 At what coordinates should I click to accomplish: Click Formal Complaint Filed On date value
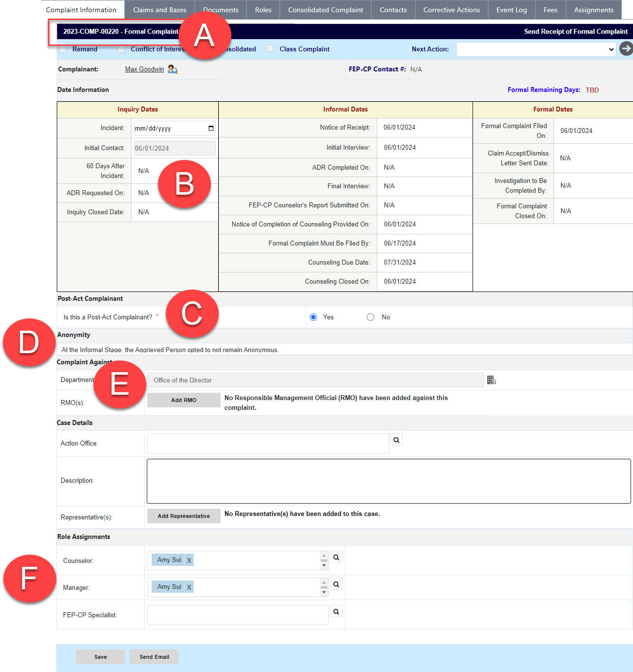pyautogui.click(x=576, y=131)
